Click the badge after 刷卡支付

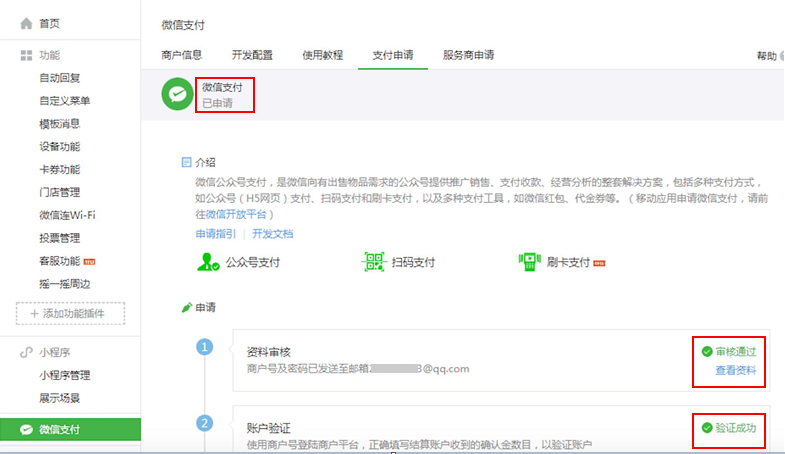[599, 263]
